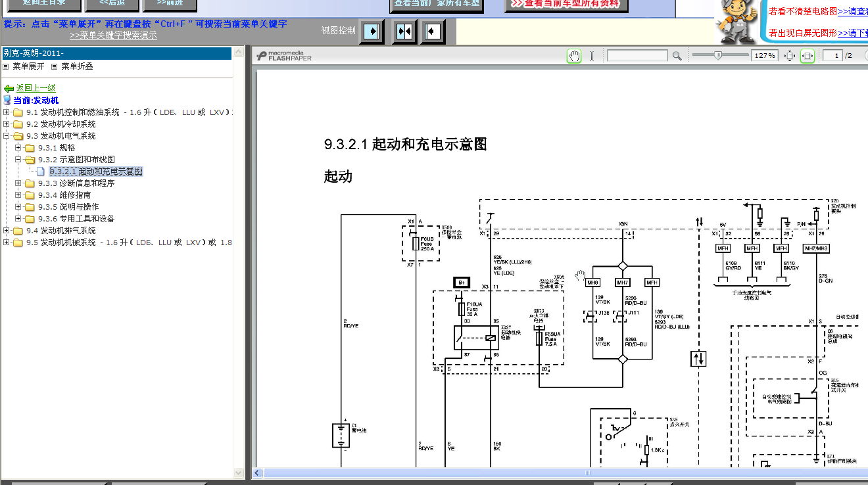
Task: Click the third view control button (left arrow)
Action: 432,31
